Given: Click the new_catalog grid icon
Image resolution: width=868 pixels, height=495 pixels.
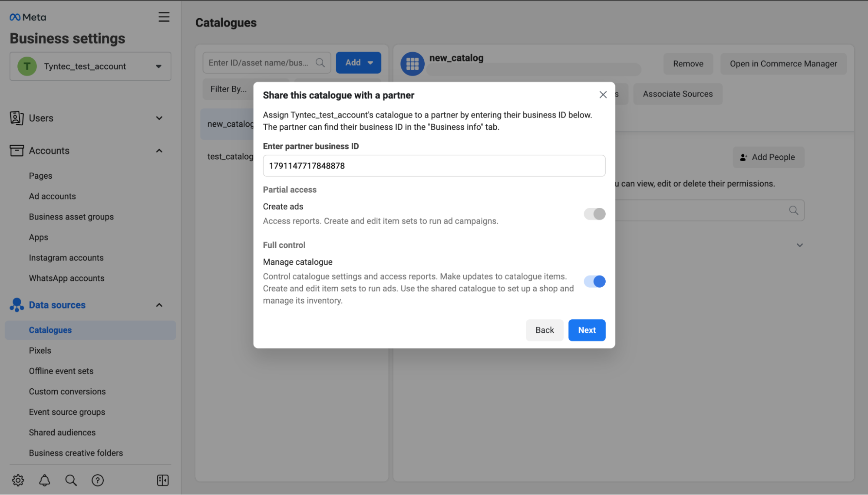Looking at the screenshot, I should (412, 64).
